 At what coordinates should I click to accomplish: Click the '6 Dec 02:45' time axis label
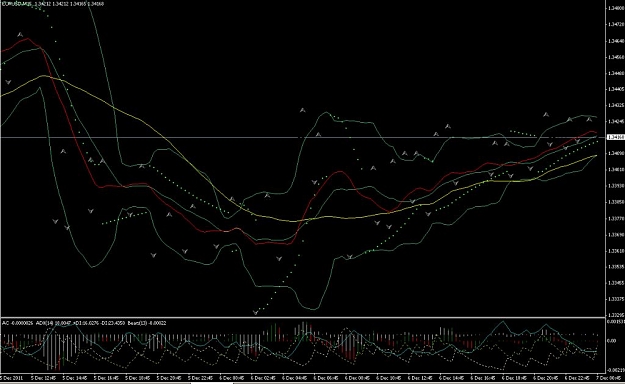click(263, 377)
